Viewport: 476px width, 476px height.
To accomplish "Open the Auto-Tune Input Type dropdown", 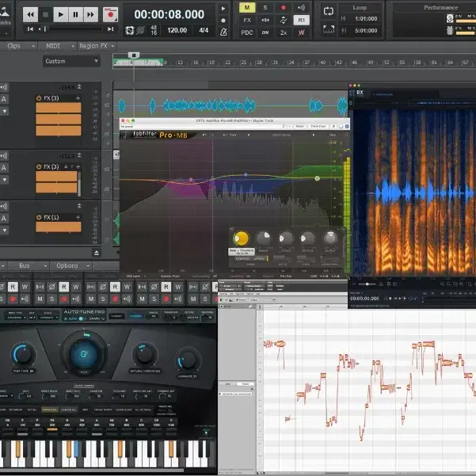I will [15, 318].
